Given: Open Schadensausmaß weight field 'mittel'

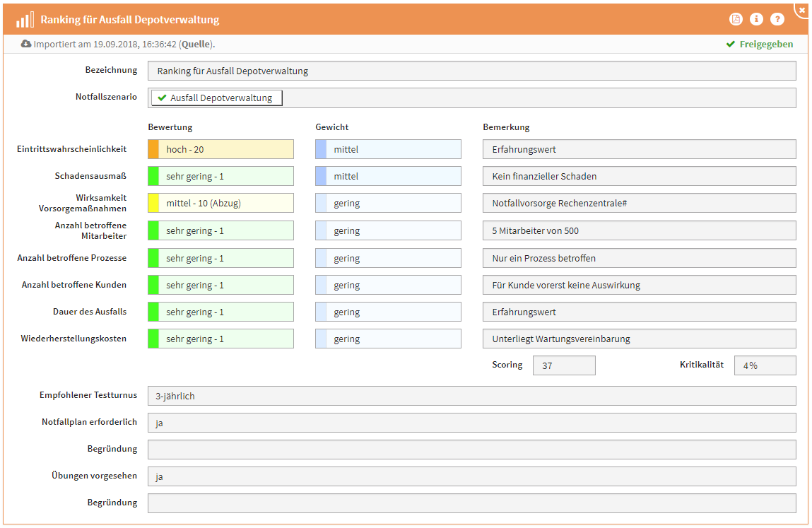Looking at the screenshot, I should (392, 176).
